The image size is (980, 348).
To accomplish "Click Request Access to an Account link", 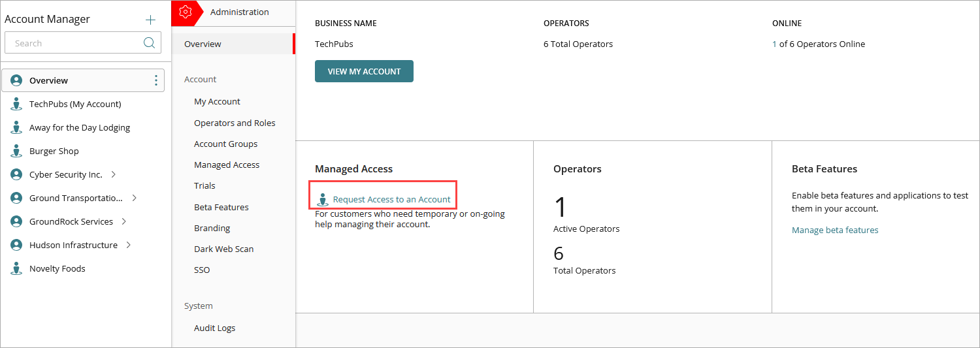I will [391, 199].
